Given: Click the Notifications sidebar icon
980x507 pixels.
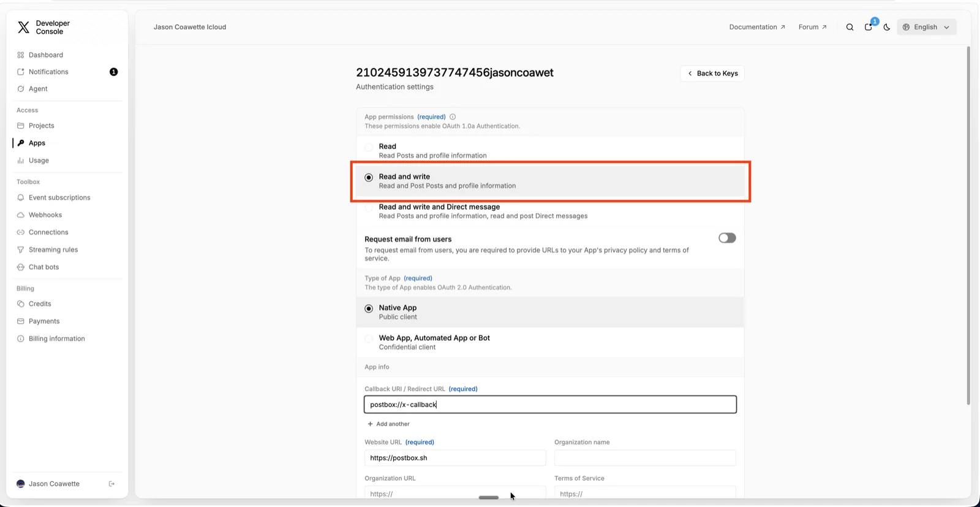Looking at the screenshot, I should (21, 72).
